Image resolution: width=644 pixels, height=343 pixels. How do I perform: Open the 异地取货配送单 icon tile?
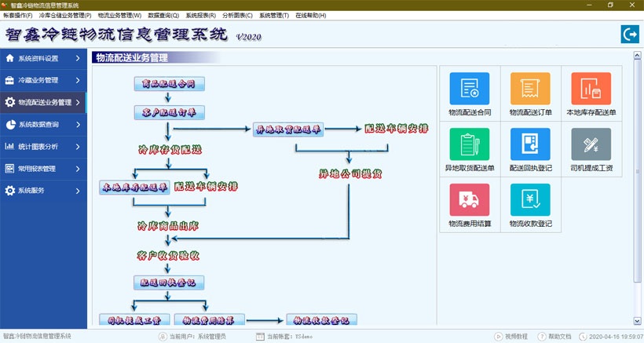470,144
